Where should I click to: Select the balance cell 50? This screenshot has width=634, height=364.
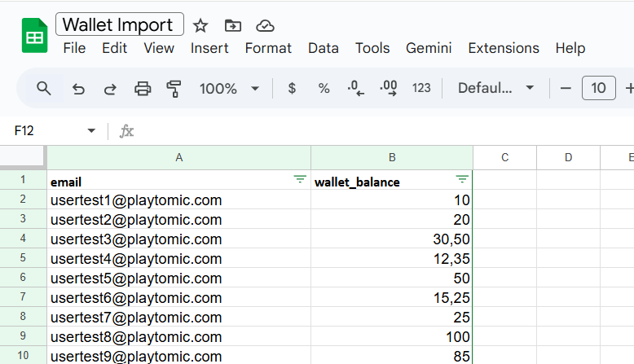point(392,278)
